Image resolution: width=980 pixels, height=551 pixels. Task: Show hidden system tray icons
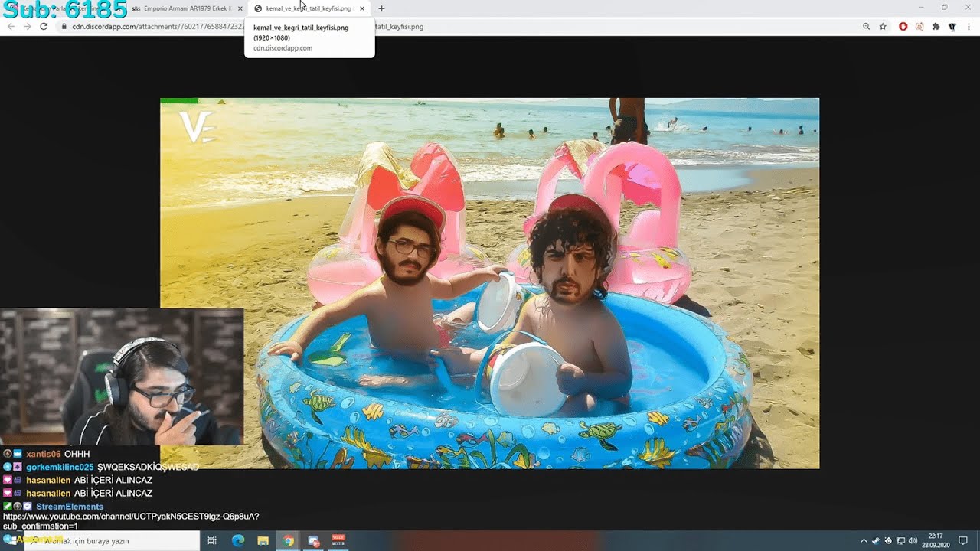pos(864,541)
